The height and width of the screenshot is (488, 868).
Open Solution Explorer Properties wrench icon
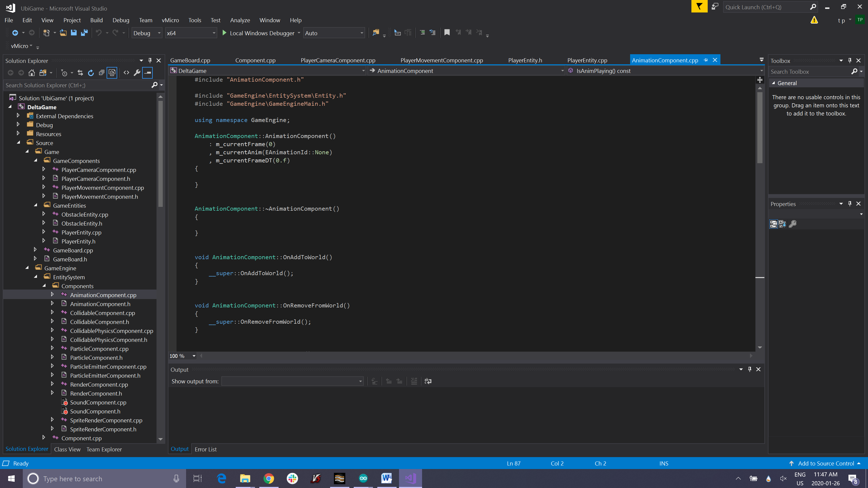(x=137, y=73)
